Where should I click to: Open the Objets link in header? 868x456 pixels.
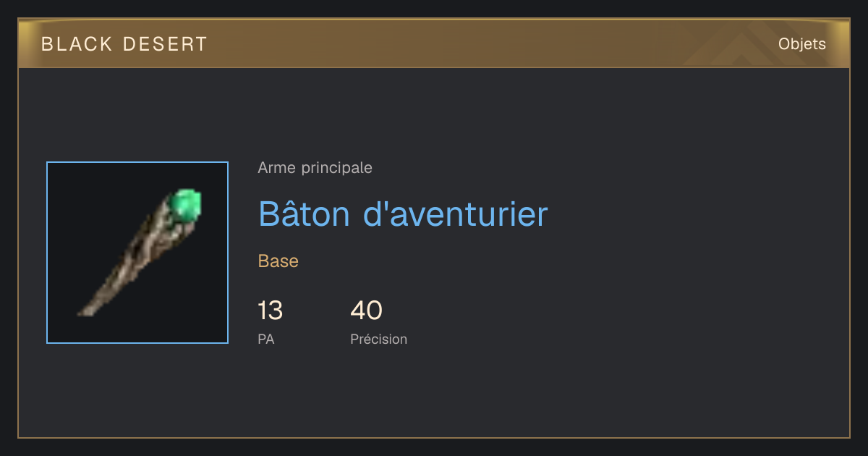click(801, 44)
